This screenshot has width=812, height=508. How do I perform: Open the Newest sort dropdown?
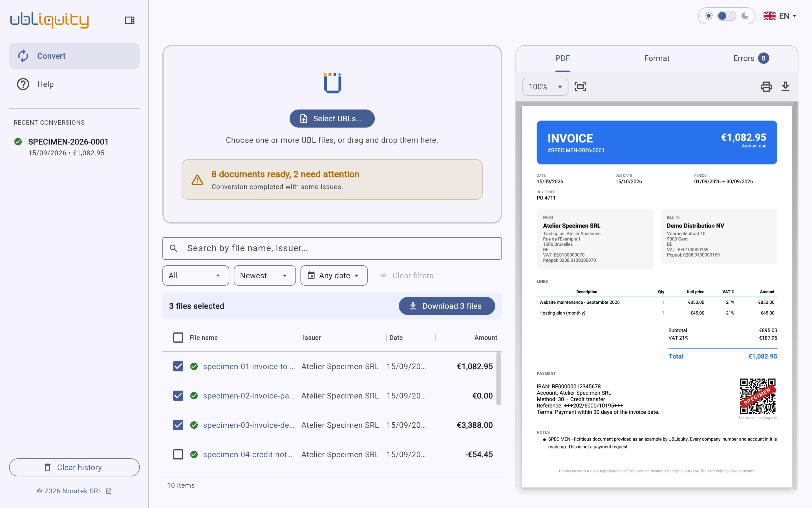pos(264,275)
